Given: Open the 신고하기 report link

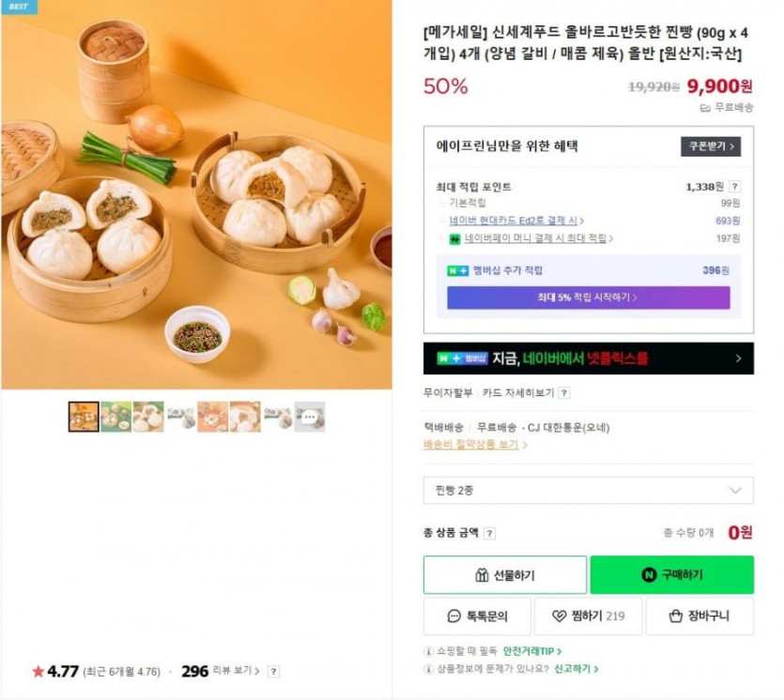Looking at the screenshot, I should tap(576, 669).
